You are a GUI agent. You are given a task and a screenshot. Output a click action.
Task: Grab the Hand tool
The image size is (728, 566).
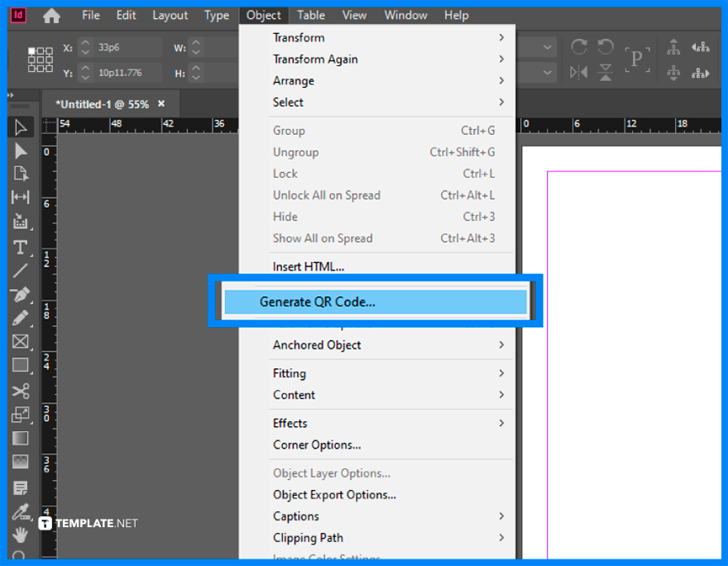[21, 535]
